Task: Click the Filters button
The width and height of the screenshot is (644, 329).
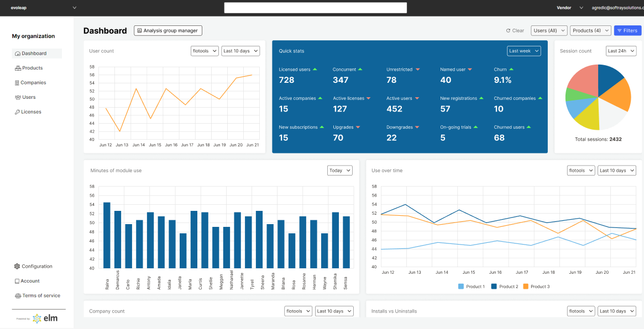Action: (627, 30)
